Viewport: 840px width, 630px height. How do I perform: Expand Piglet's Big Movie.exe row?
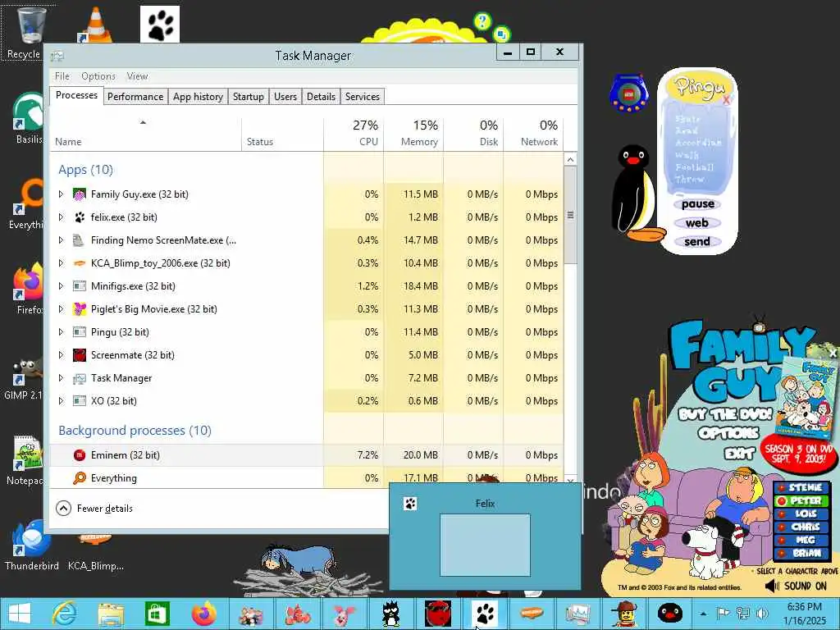point(61,309)
